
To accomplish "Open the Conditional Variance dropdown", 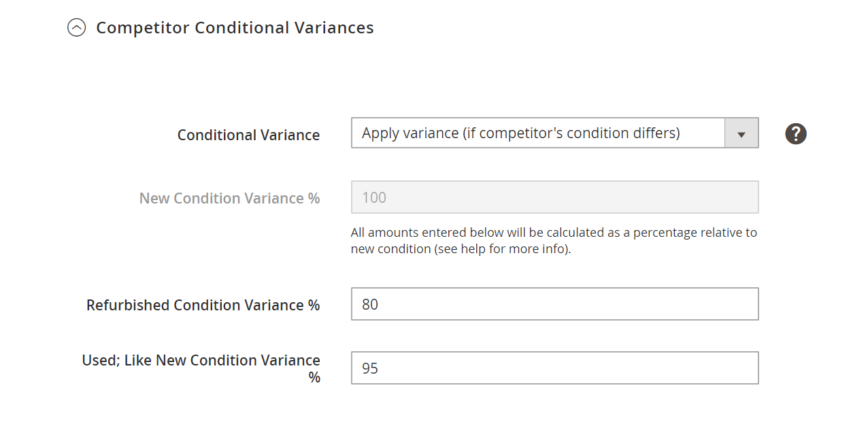I will click(x=554, y=133).
